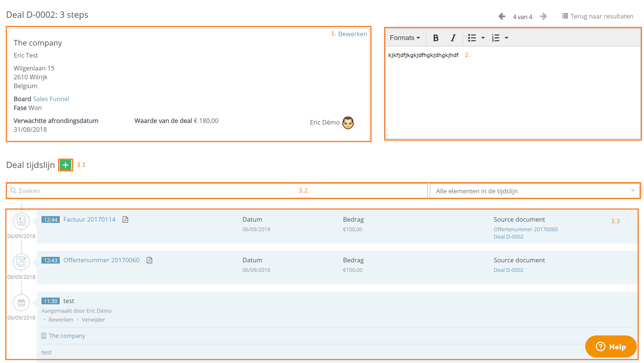Click the list icon beside Terug naar resultaten

point(565,16)
